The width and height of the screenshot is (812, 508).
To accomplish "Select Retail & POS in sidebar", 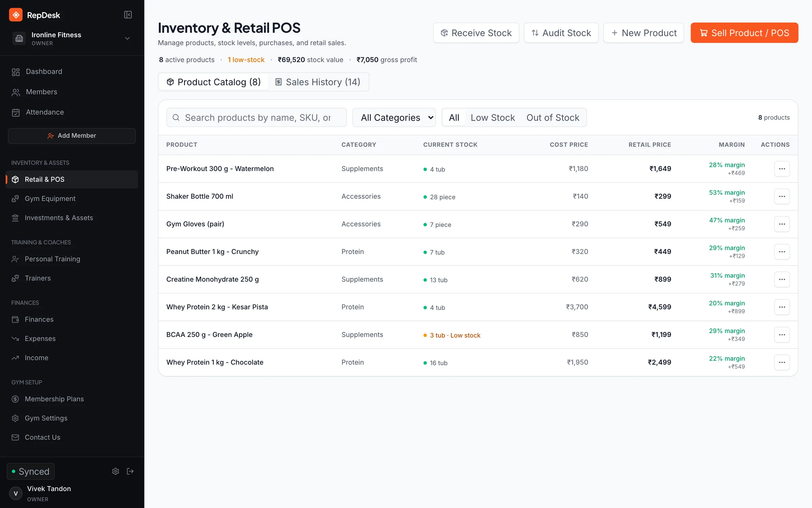I will pyautogui.click(x=72, y=179).
